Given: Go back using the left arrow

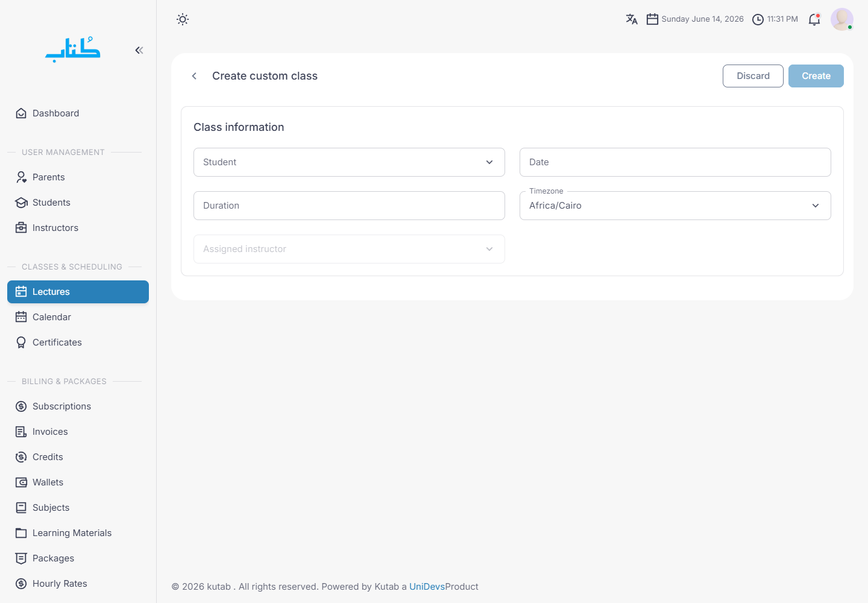Looking at the screenshot, I should pyautogui.click(x=194, y=76).
